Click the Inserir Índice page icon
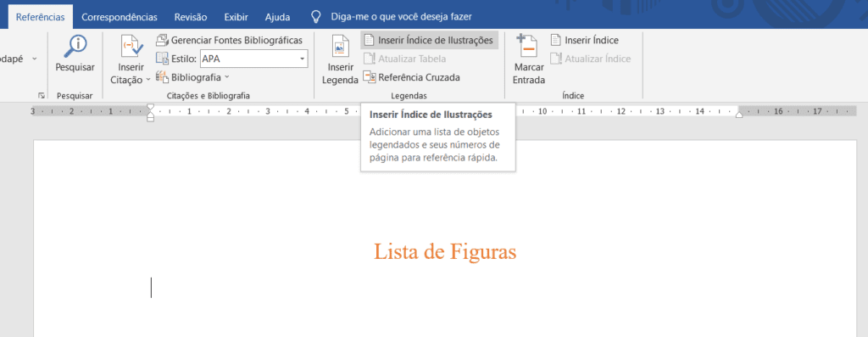 [x=556, y=41]
